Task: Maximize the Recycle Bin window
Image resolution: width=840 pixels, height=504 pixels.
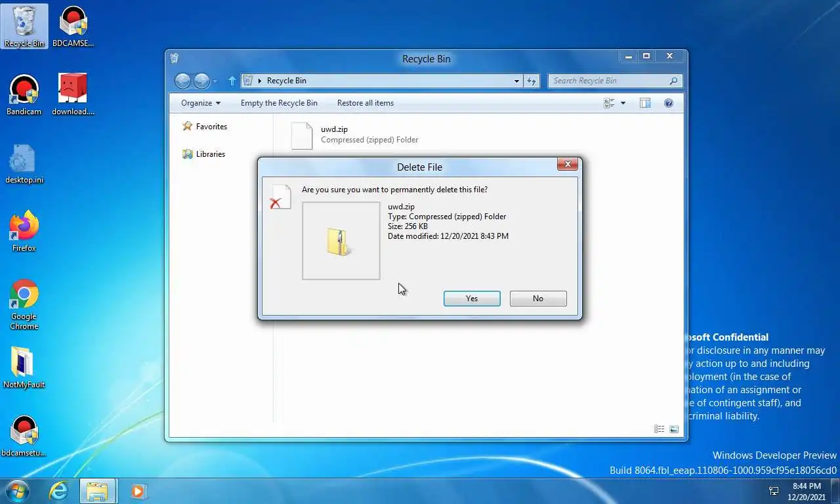Action: tap(646, 56)
